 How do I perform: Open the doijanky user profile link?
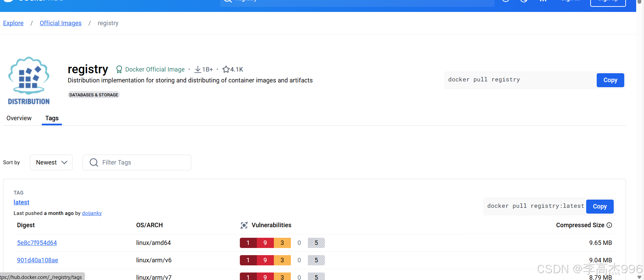point(92,213)
